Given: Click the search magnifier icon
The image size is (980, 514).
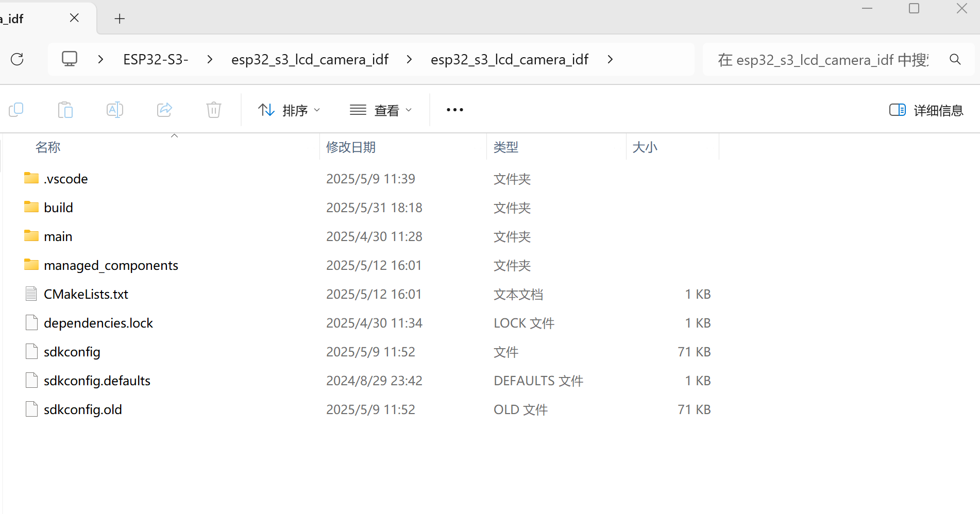Looking at the screenshot, I should pos(955,59).
